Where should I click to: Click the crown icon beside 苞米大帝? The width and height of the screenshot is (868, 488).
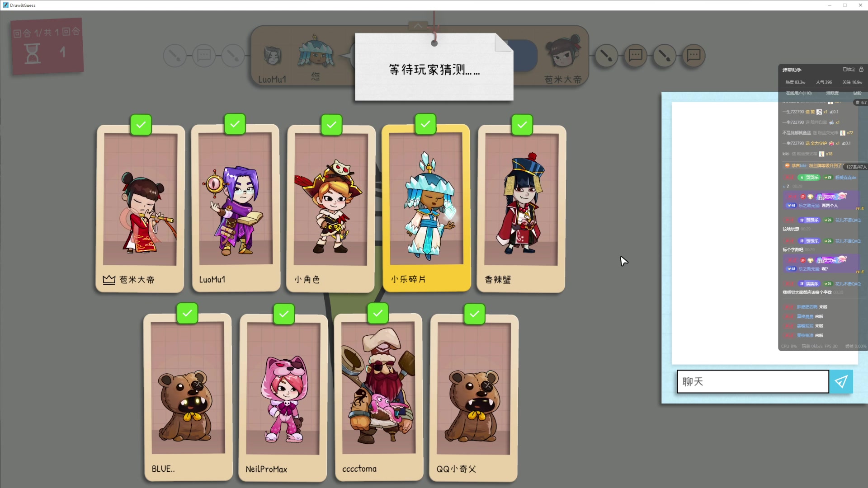coord(109,280)
